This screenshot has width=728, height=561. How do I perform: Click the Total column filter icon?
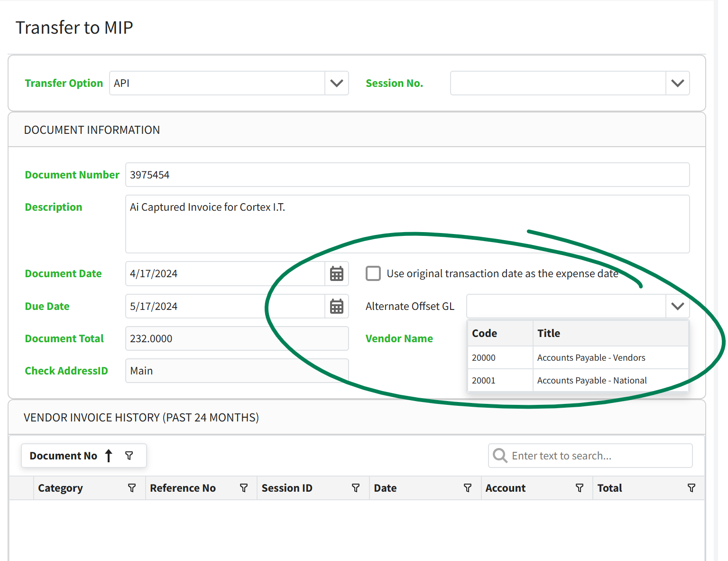click(691, 488)
